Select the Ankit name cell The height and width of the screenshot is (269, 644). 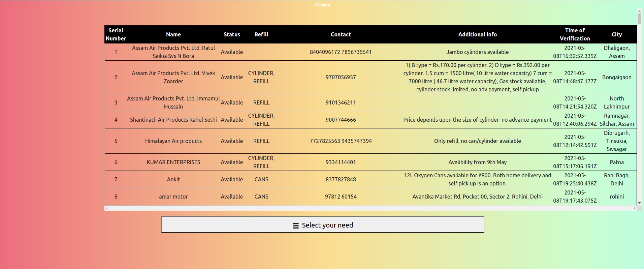click(173, 179)
